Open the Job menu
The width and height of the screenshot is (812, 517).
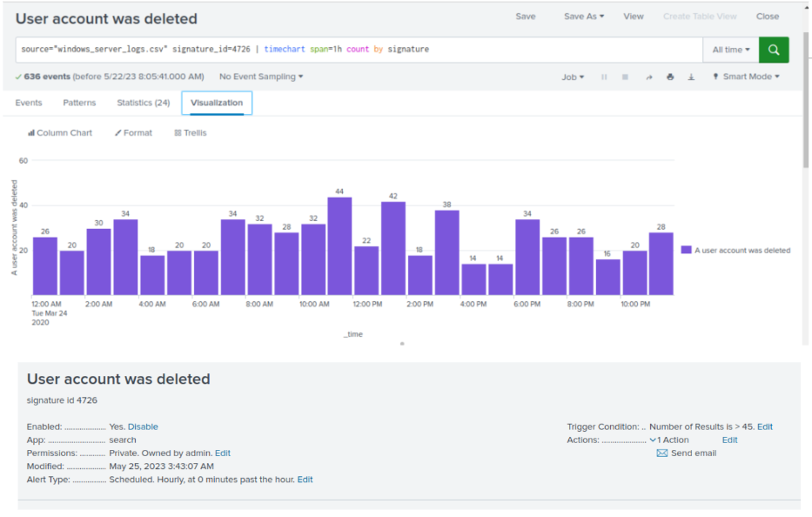573,77
